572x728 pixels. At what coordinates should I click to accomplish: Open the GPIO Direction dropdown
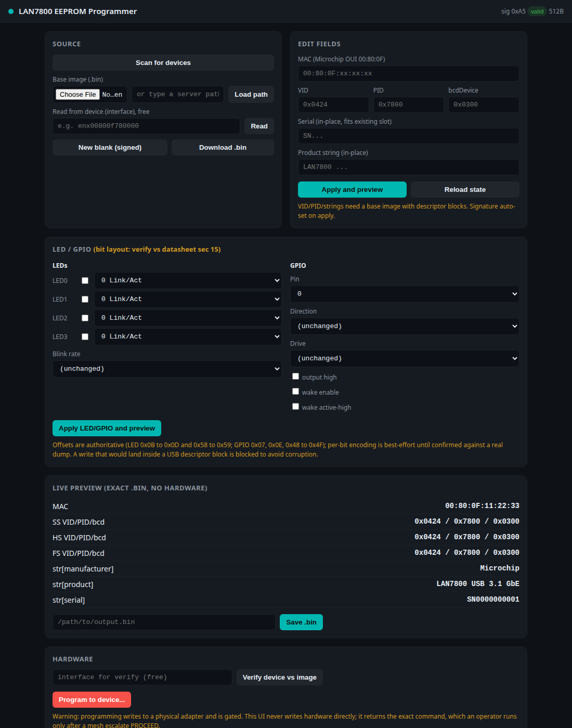point(405,326)
